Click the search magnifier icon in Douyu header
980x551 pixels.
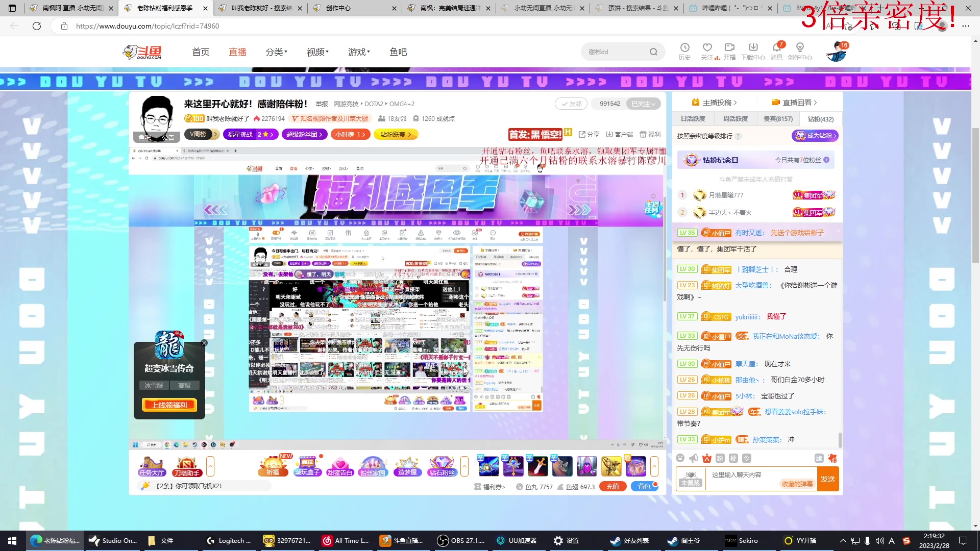point(653,52)
